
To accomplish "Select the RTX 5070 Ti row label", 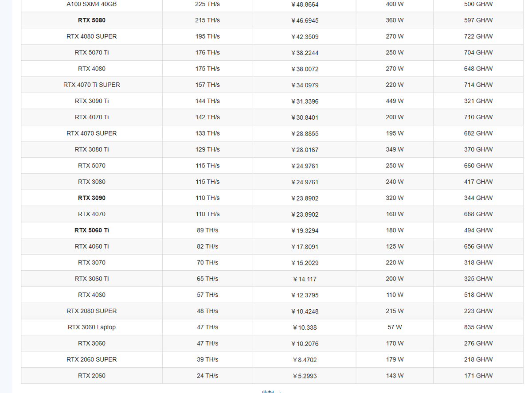I will point(92,52).
